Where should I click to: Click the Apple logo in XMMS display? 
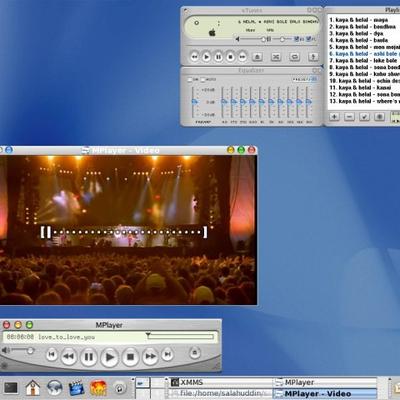pos(212,32)
